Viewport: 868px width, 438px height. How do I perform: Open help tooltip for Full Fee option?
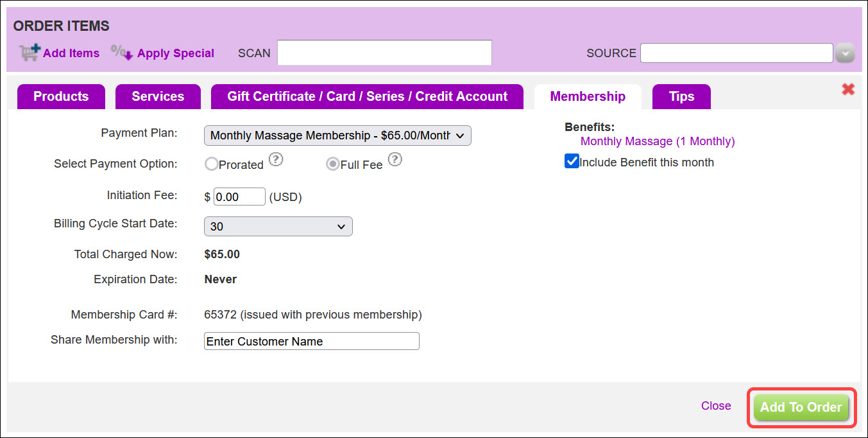coord(395,159)
